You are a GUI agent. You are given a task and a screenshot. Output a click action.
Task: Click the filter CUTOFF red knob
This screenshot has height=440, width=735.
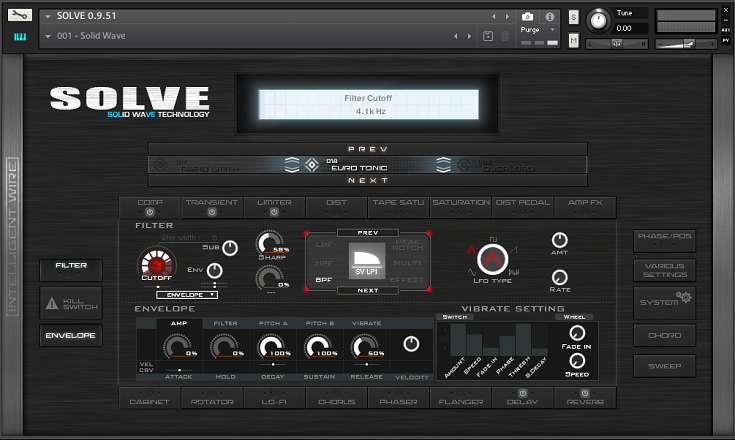click(x=157, y=263)
